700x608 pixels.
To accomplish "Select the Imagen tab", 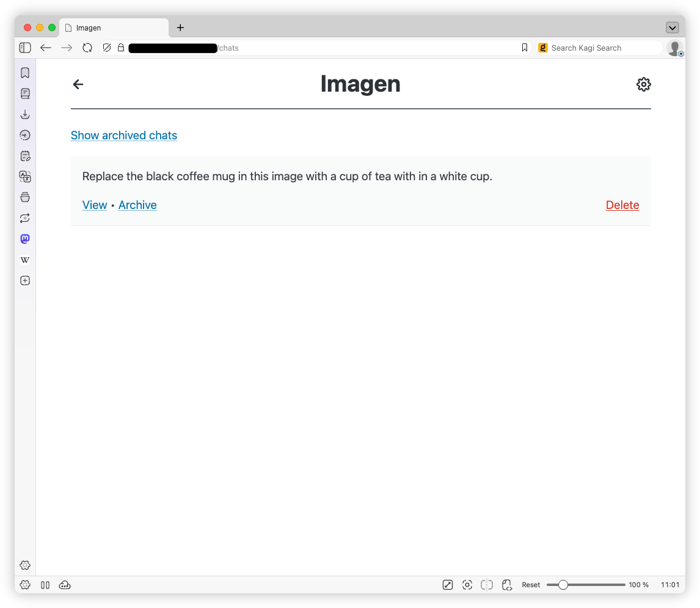I will (113, 28).
